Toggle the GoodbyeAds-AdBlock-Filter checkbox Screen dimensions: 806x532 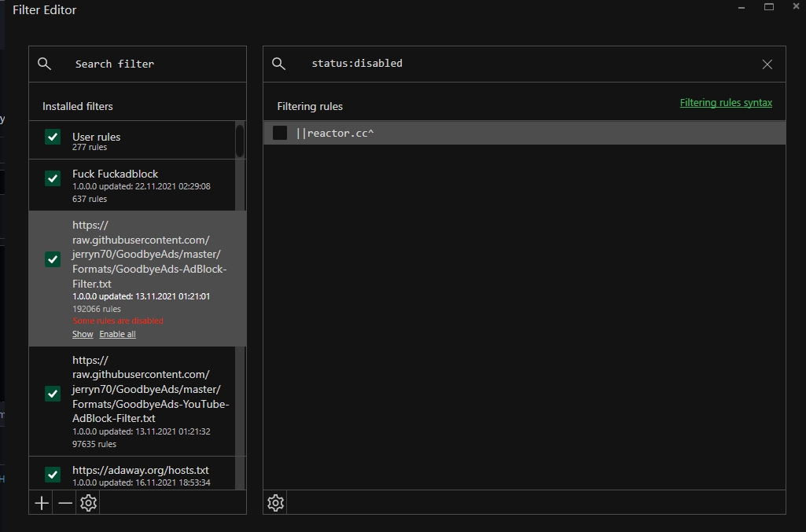52,259
